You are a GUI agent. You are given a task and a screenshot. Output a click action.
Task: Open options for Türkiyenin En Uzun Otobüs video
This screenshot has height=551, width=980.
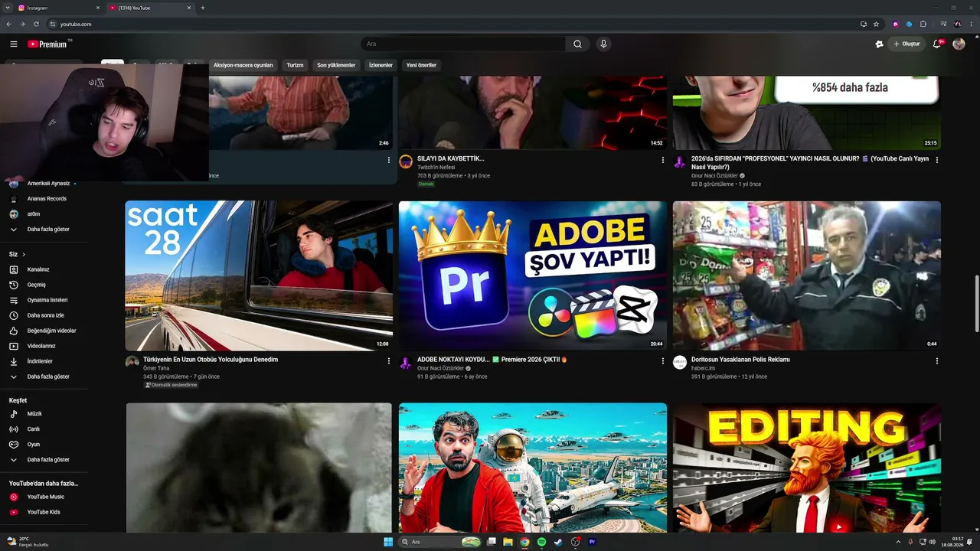point(389,360)
